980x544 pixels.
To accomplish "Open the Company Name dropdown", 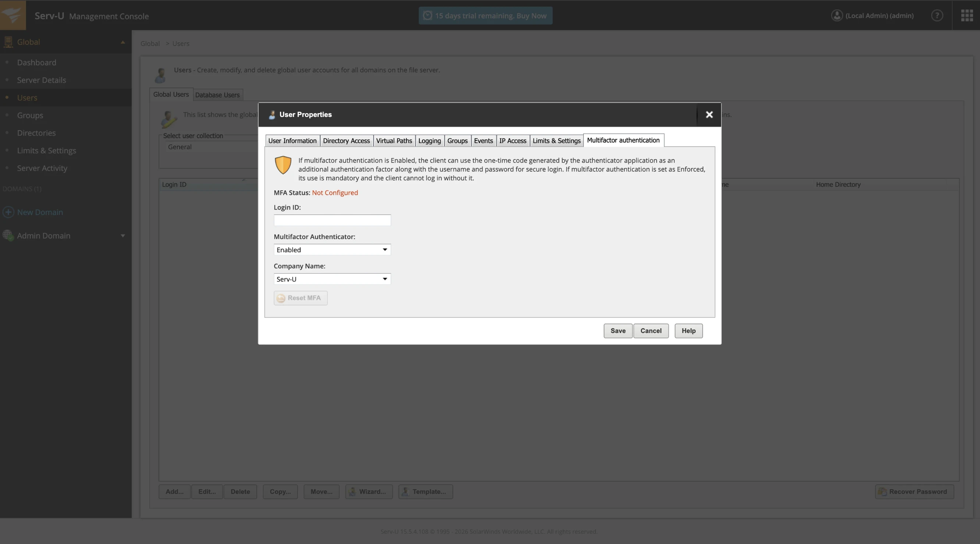I will (x=332, y=279).
